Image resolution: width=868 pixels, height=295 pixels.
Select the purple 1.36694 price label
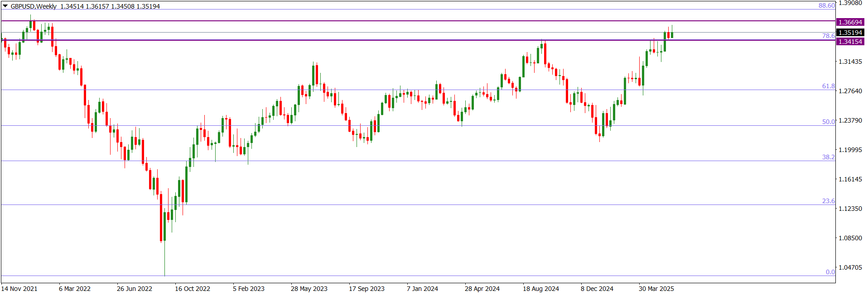point(850,22)
